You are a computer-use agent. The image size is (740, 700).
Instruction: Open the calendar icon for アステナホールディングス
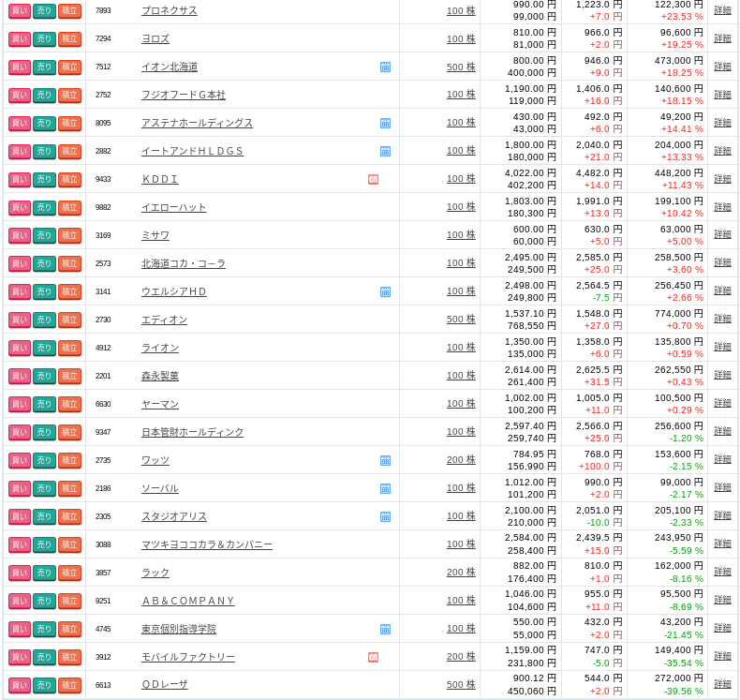[x=385, y=123]
